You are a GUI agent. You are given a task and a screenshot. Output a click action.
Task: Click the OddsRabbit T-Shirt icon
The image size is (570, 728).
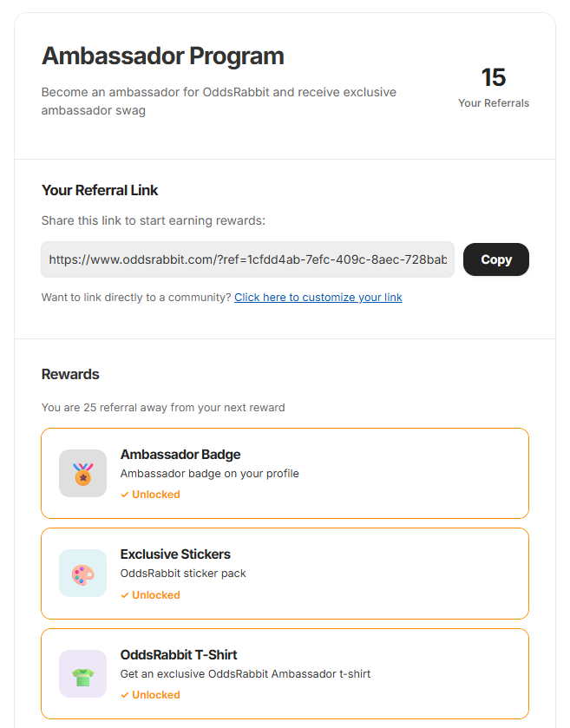(82, 673)
